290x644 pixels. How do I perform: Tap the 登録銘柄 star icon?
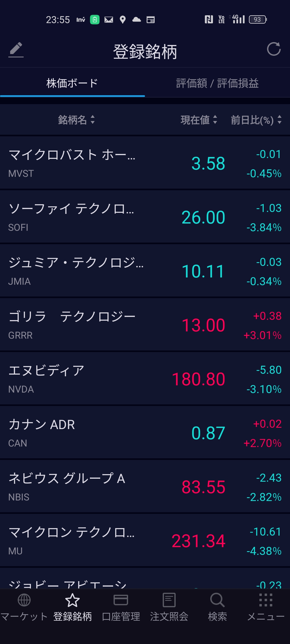coord(73,600)
